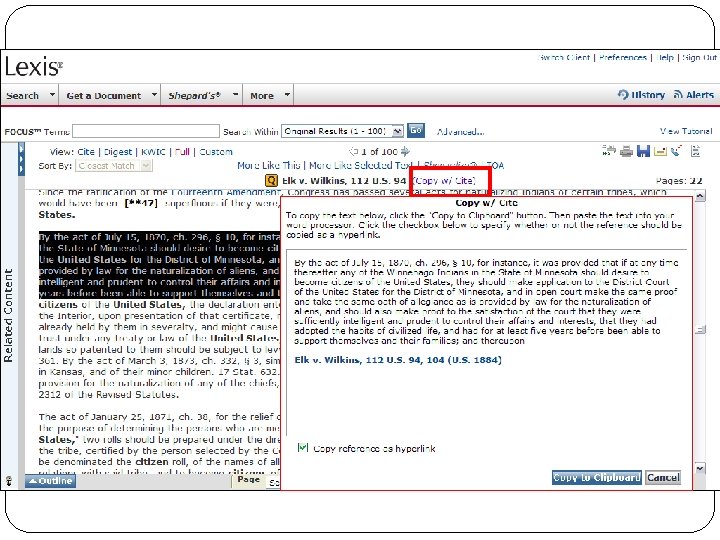Viewport: 720px width, 540px height.
Task: Click the Alerts link
Action: tap(700, 95)
